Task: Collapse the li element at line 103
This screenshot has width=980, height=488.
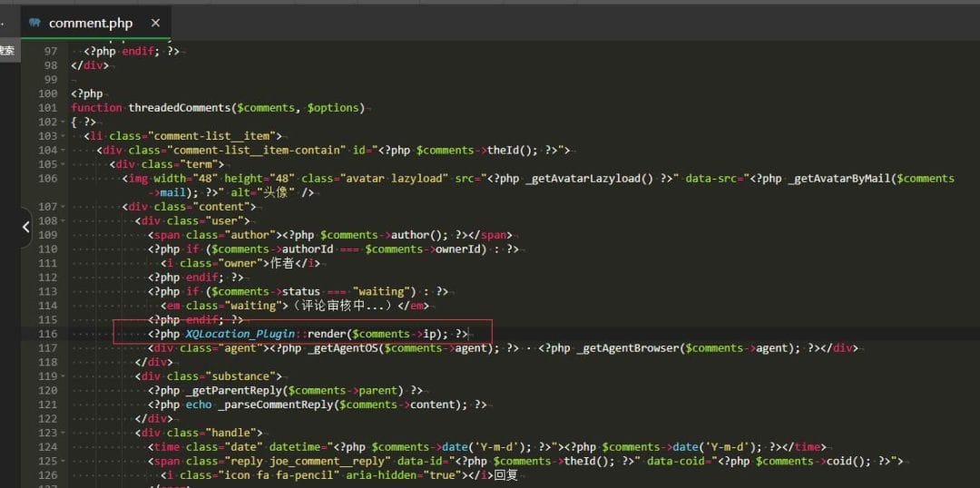Action: [x=62, y=136]
